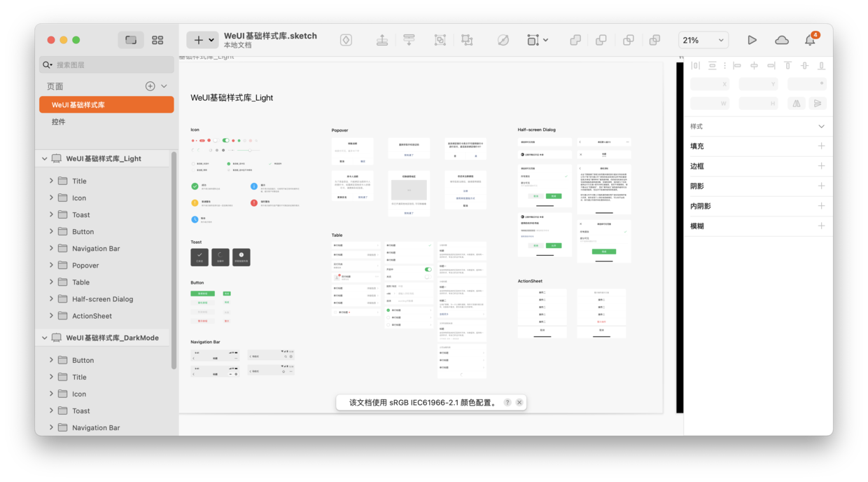Add a new page with plus icon

click(x=150, y=86)
